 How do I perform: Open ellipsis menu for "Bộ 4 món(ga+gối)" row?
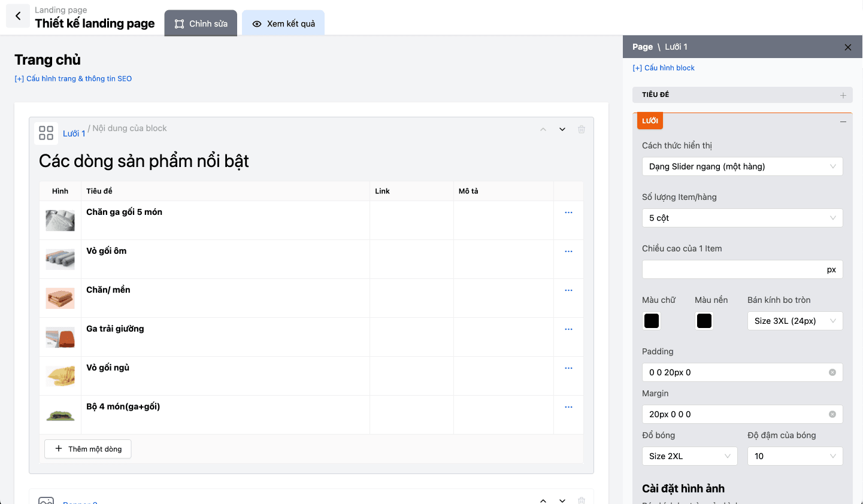click(568, 406)
